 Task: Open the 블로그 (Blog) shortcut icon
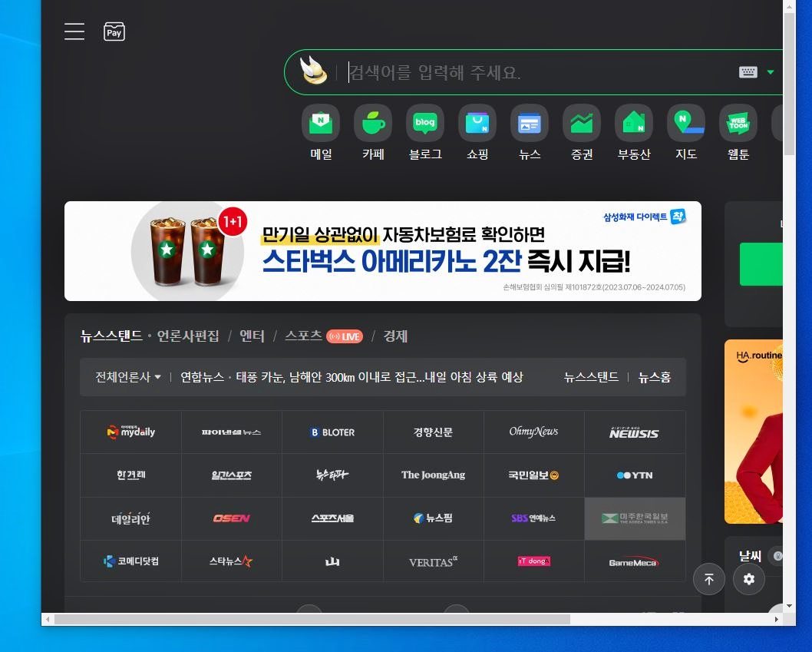tap(425, 123)
